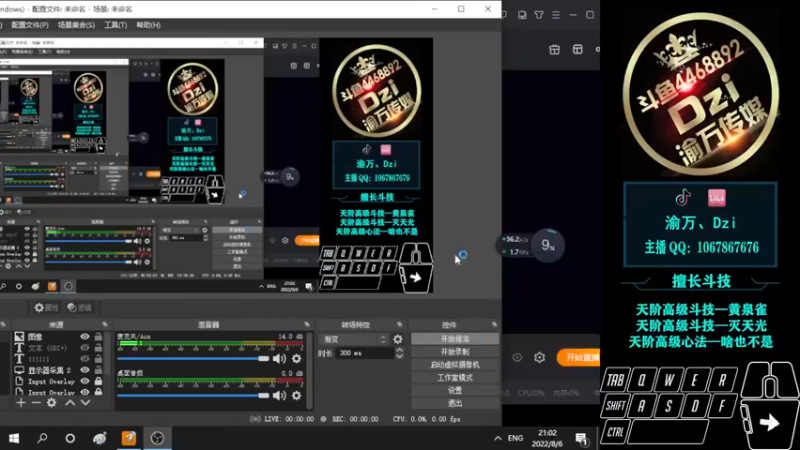Enable 工作室模式 studio mode
Image resolution: width=800 pixels, height=450 pixels.
455,378
